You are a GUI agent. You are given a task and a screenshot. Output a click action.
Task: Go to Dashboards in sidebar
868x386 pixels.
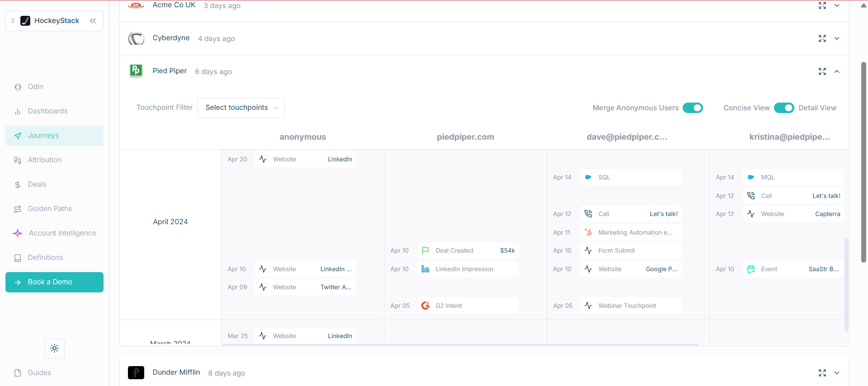[54, 111]
